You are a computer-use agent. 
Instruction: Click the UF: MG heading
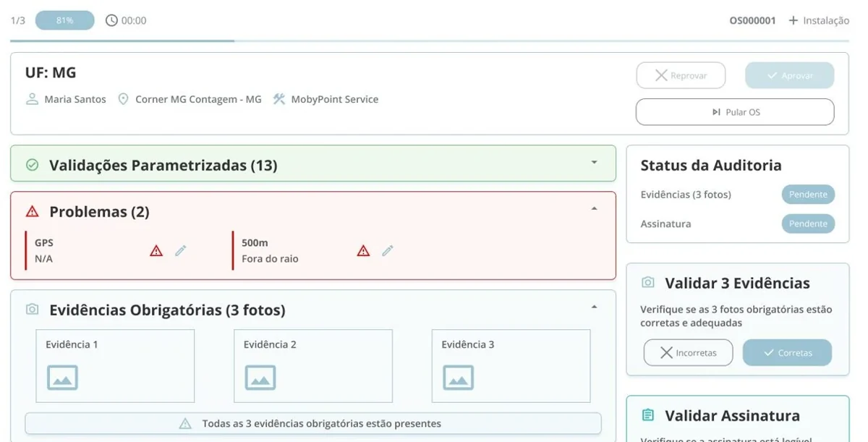(x=51, y=72)
